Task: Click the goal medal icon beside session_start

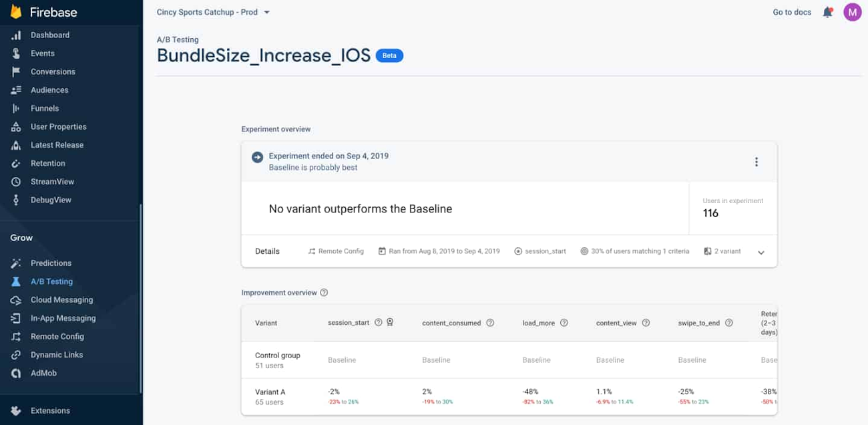Action: 390,323
